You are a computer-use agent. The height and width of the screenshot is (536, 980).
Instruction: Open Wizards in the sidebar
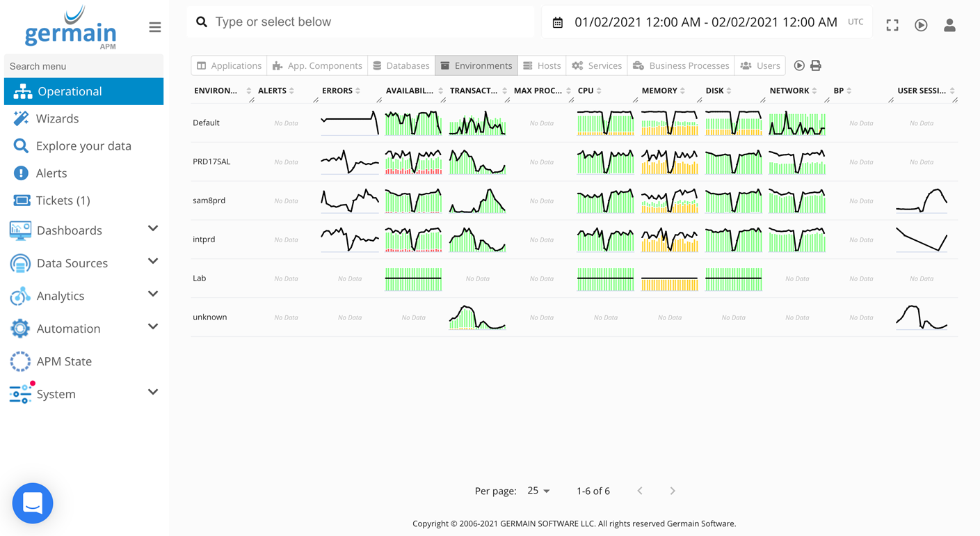click(x=57, y=119)
